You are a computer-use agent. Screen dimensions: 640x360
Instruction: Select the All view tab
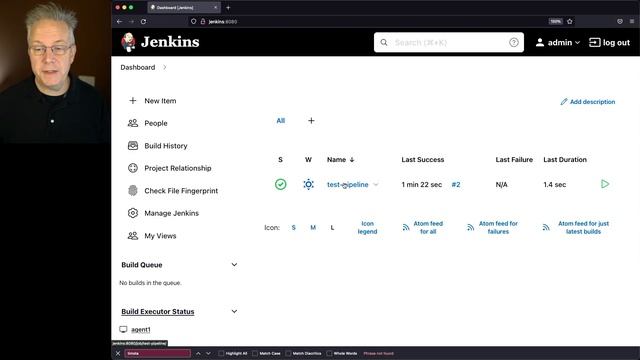pyautogui.click(x=281, y=120)
